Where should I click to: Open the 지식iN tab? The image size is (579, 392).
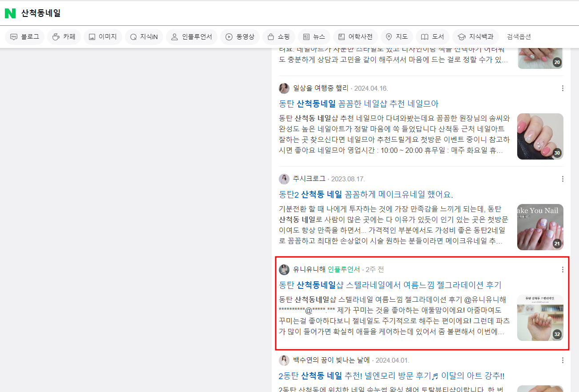coord(143,37)
